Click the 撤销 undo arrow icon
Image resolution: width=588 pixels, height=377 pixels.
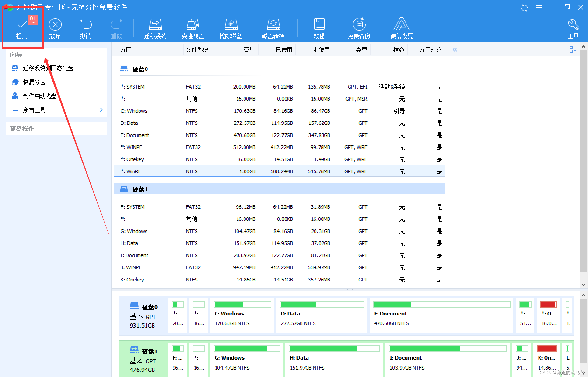[x=86, y=24]
